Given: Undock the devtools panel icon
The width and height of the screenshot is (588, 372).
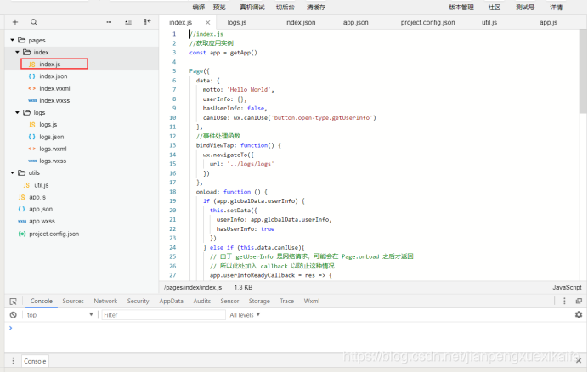Looking at the screenshot, I should click(579, 301).
